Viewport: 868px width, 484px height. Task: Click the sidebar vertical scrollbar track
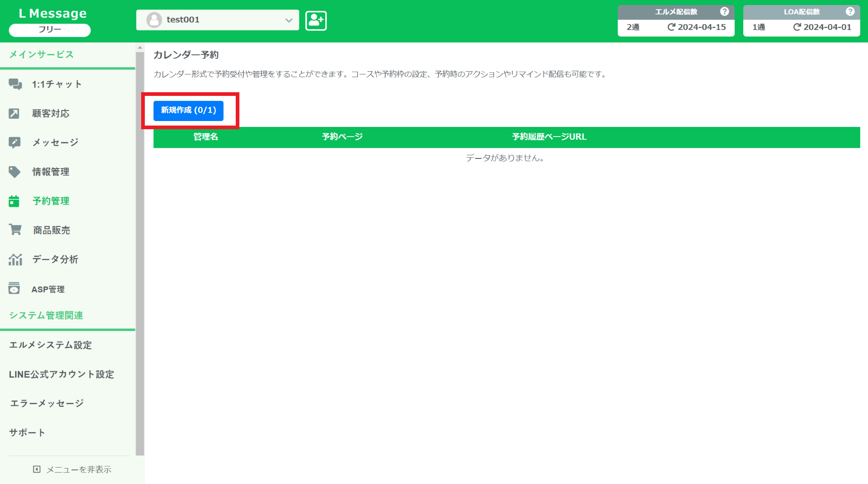pos(140,253)
